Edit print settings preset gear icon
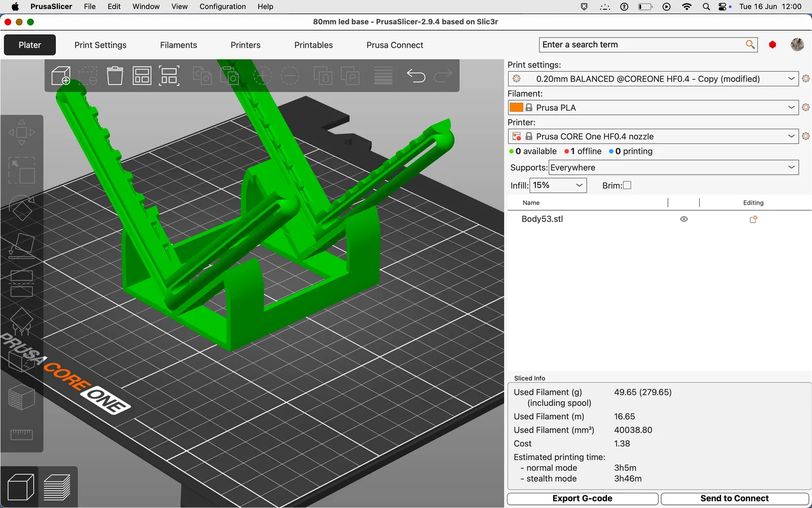 click(x=805, y=79)
